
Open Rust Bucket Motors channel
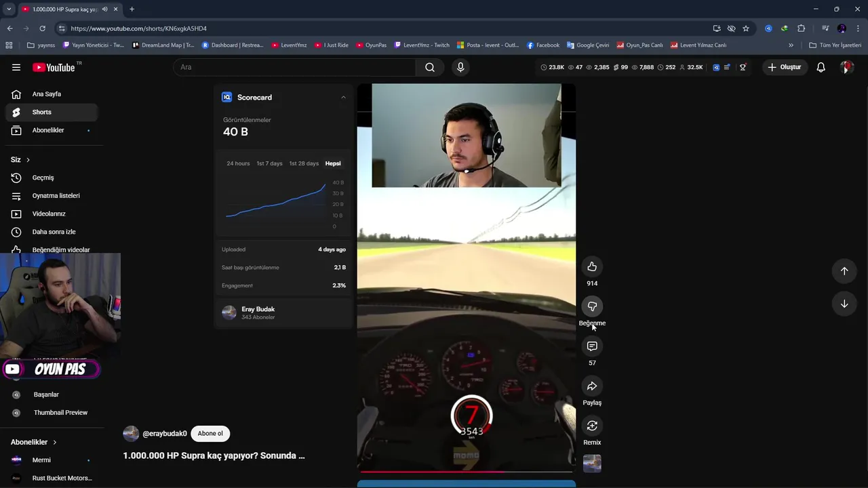[53, 478]
